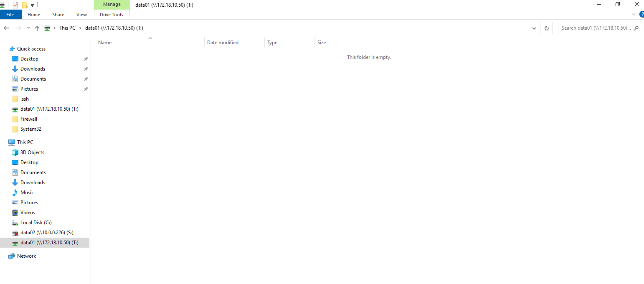
Task: Open Desktop under This PC
Action: [29, 162]
